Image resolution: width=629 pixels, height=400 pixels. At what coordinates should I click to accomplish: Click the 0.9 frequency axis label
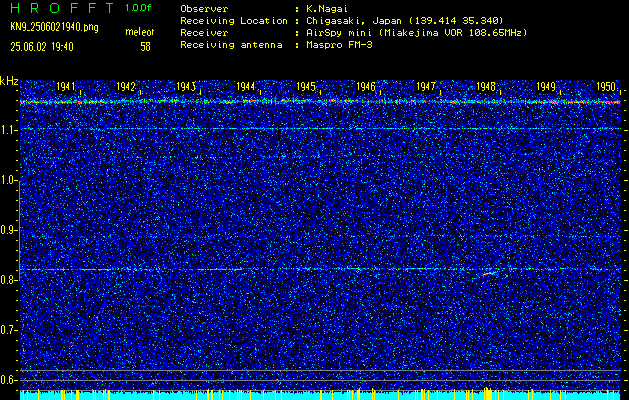pyautogui.click(x=9, y=230)
